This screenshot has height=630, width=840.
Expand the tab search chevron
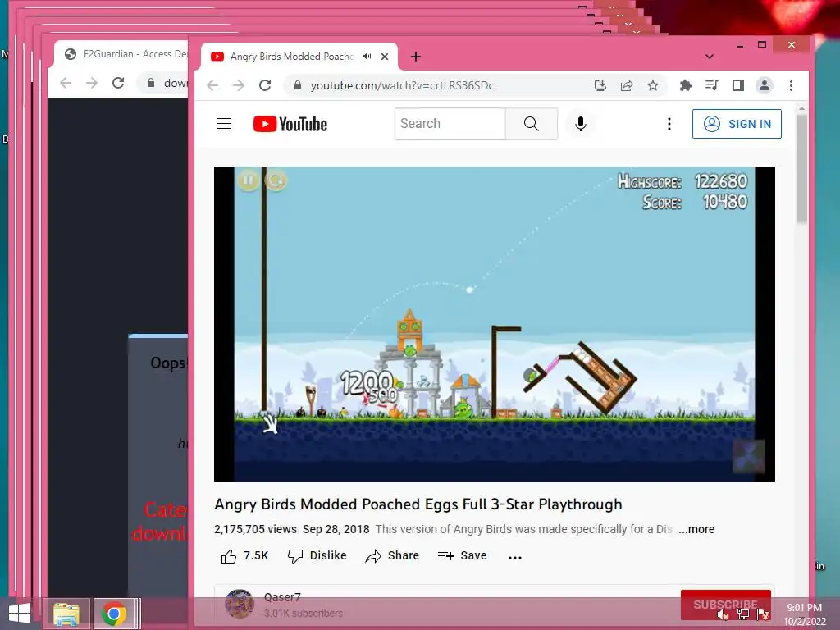click(710, 57)
